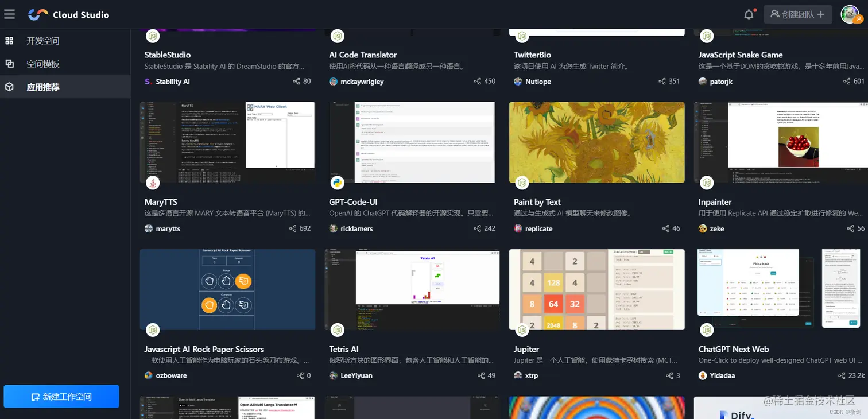
Task: Open the hamburger menu icon
Action: (x=10, y=14)
